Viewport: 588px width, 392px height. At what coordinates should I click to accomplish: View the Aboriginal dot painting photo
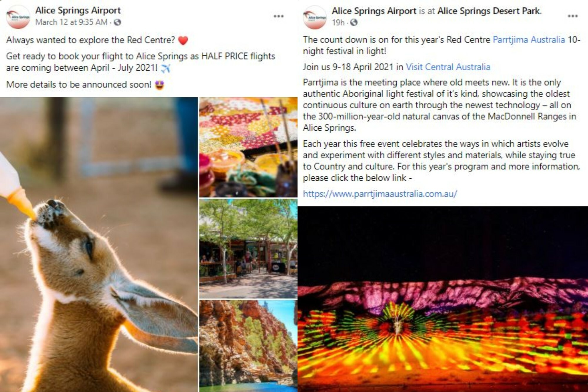coord(248,147)
